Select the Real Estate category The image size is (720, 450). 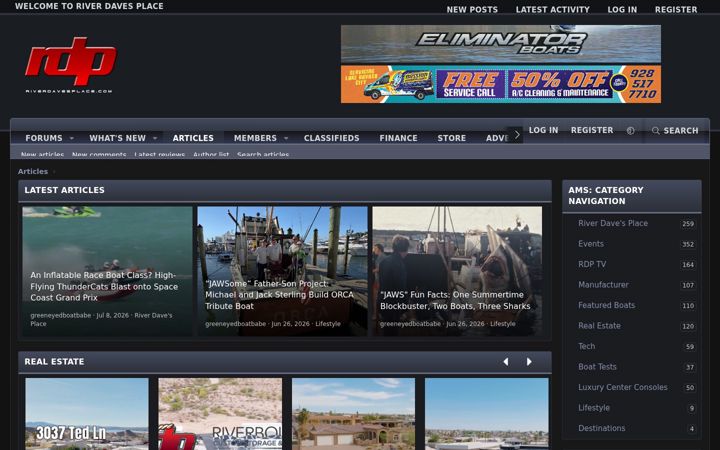[x=599, y=326]
